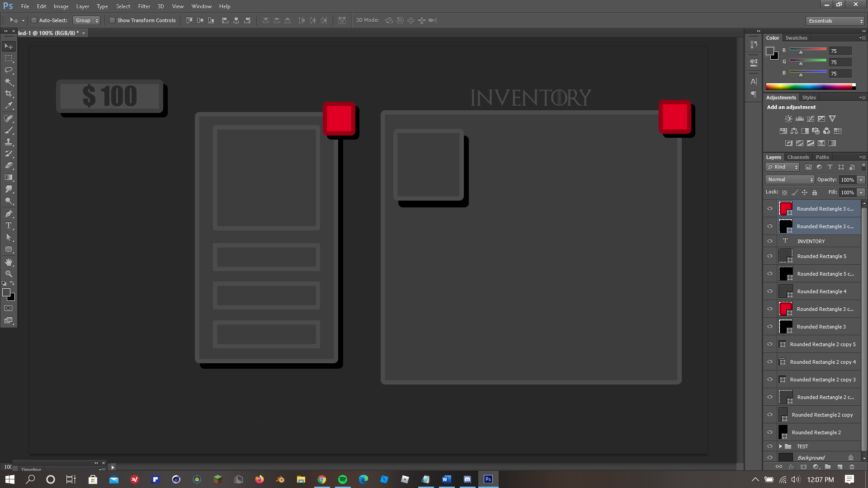The height and width of the screenshot is (488, 868).
Task: Select the Crop tool
Action: coord(9,94)
